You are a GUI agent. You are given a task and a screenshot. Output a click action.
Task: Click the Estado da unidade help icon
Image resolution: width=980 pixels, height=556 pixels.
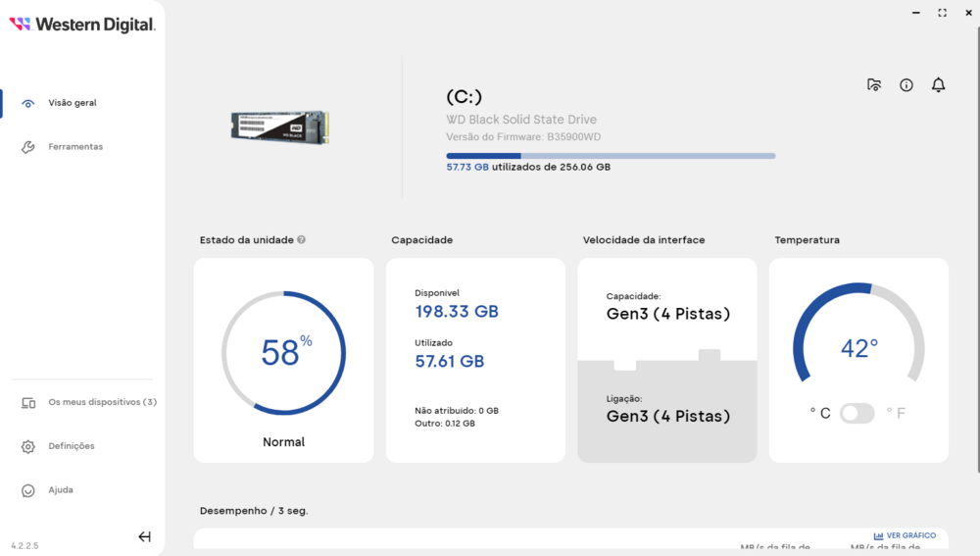point(302,240)
